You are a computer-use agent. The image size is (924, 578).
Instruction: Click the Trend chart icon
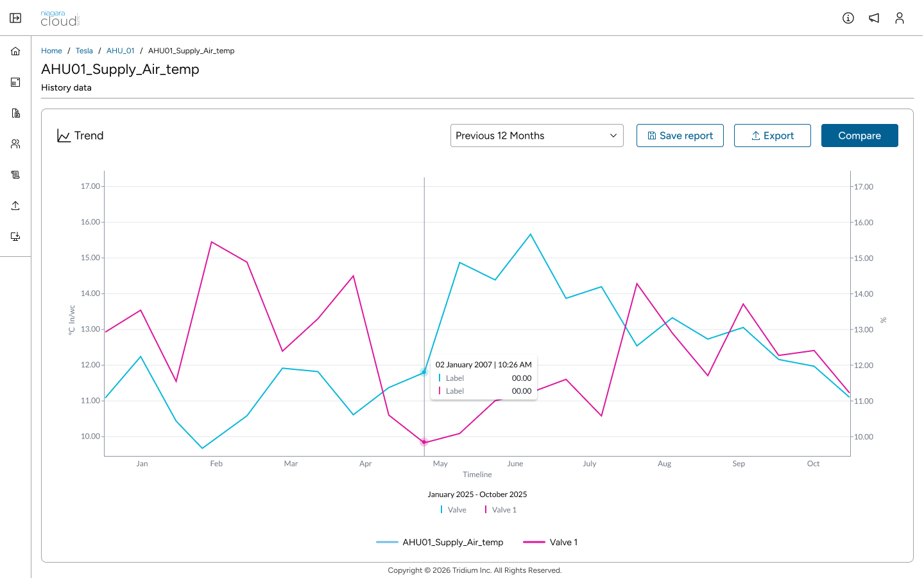[64, 136]
